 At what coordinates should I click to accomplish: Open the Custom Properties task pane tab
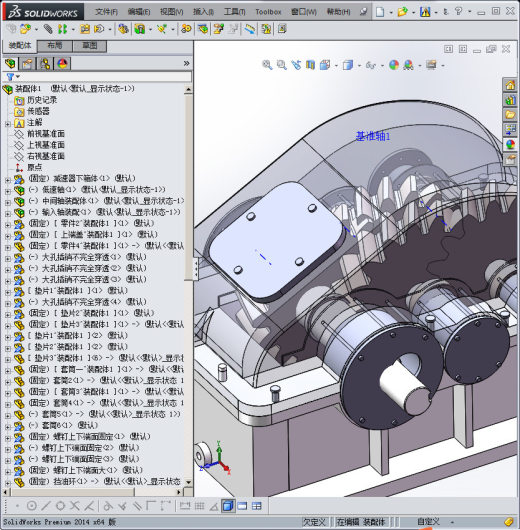(x=510, y=159)
